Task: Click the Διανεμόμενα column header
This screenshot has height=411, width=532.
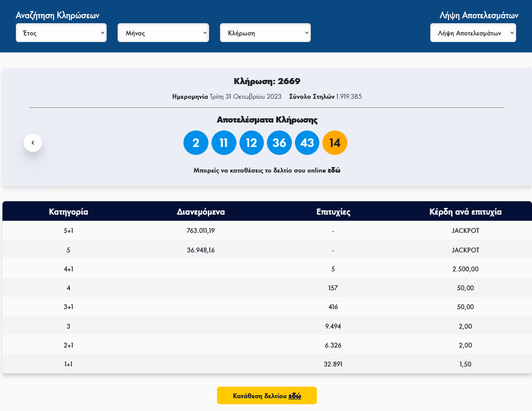Action: [x=201, y=212]
